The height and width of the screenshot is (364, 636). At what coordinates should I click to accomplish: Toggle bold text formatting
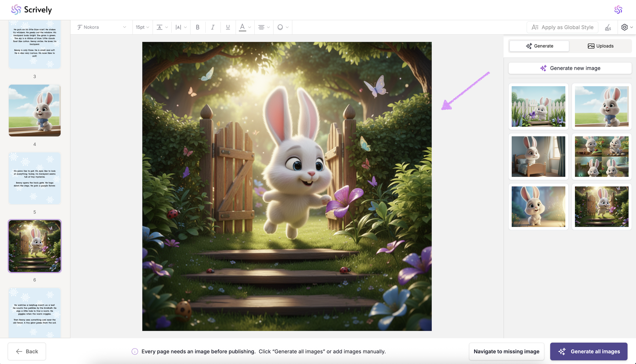197,27
